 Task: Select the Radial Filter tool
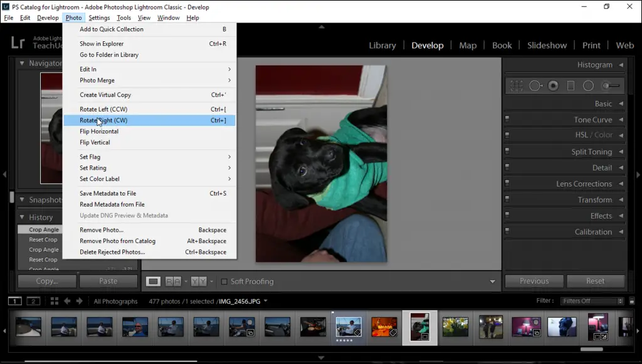(x=588, y=85)
